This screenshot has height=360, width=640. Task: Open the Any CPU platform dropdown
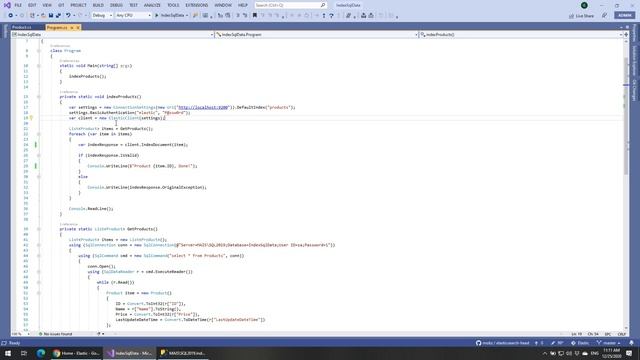coord(133,16)
